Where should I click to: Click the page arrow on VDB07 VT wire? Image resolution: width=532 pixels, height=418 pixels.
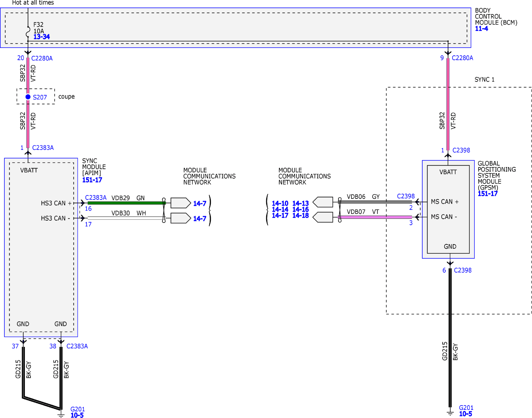click(323, 217)
